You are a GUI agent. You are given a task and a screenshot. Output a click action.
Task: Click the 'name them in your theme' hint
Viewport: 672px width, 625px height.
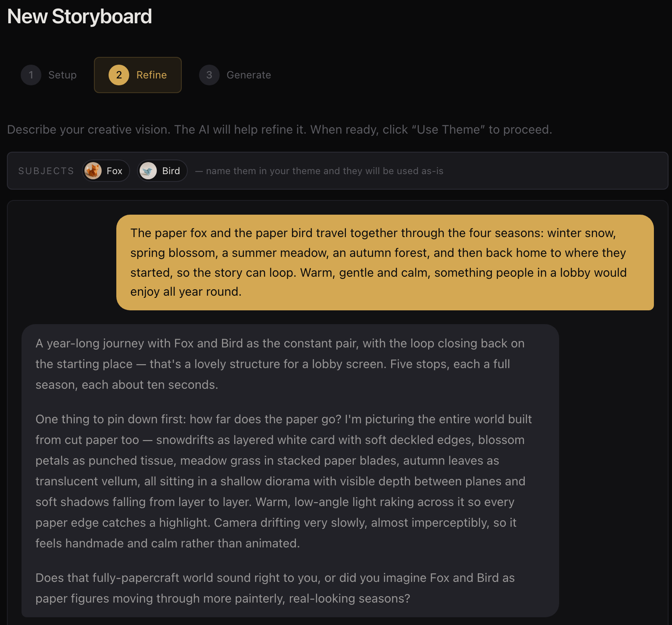[x=319, y=171]
